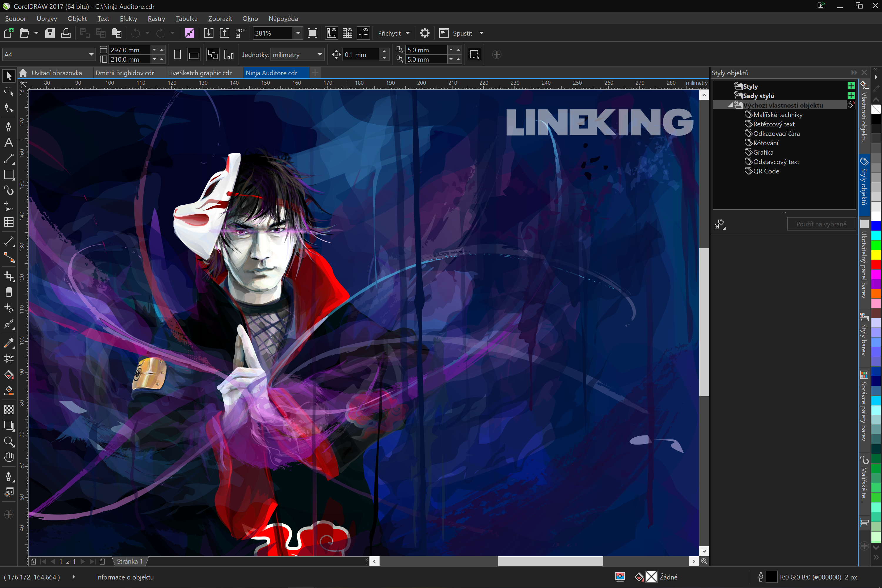
Task: Open Options via the gear icon
Action: (x=425, y=33)
